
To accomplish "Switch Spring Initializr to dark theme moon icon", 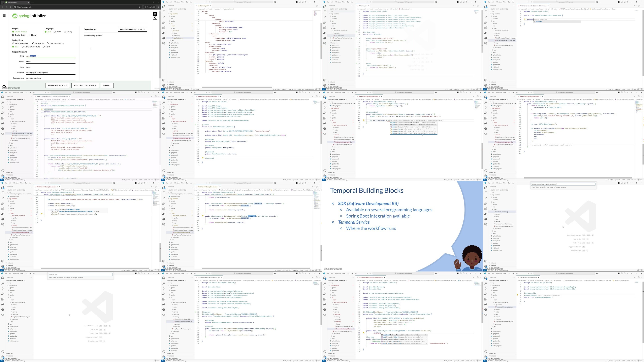I will coord(155,17).
